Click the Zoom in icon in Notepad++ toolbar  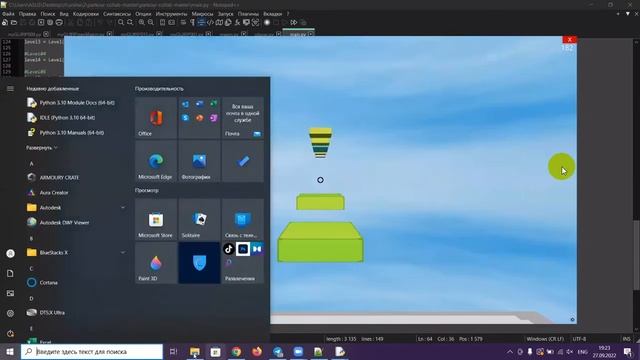[x=142, y=22]
